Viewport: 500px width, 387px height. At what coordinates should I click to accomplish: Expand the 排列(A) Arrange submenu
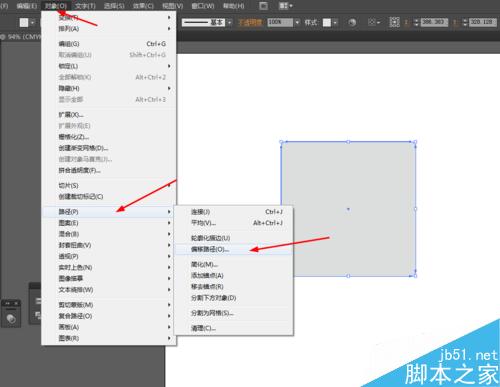(109, 29)
